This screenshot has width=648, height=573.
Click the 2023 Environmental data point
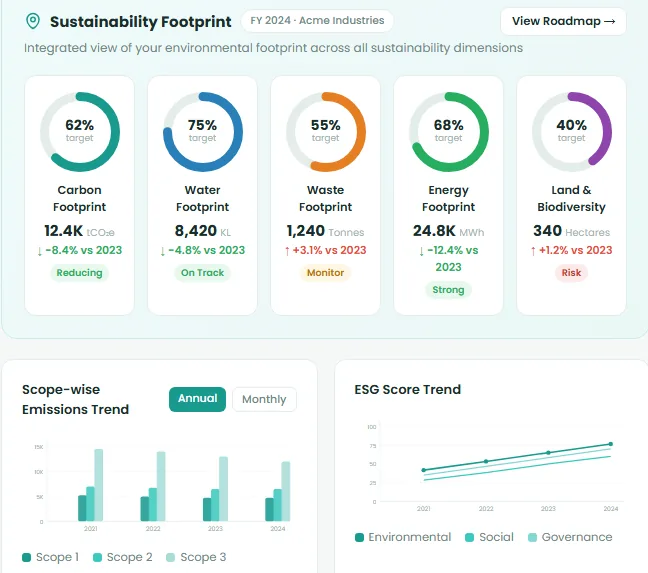[548, 453]
